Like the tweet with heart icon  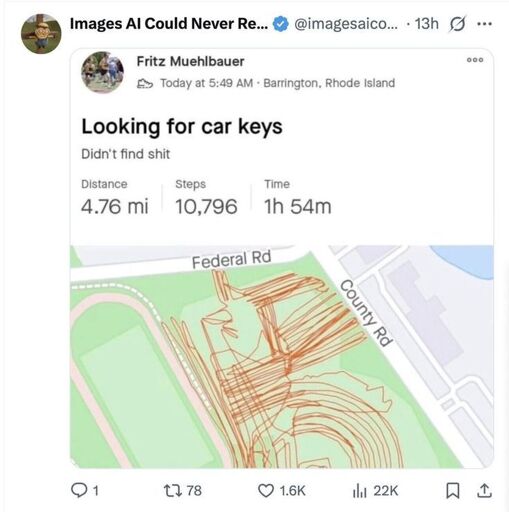tap(266, 491)
